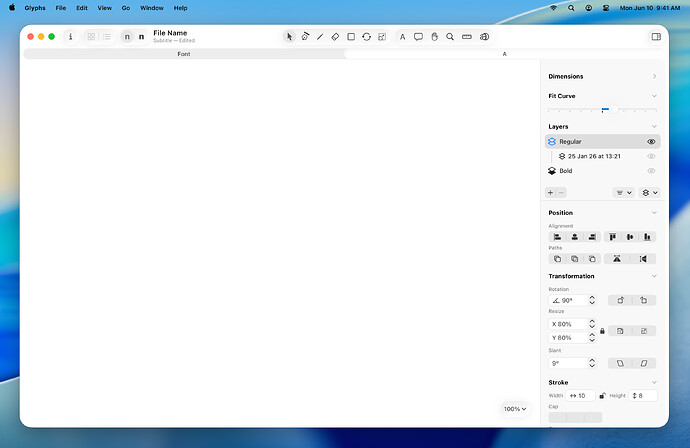Collapse the Position section

click(654, 213)
